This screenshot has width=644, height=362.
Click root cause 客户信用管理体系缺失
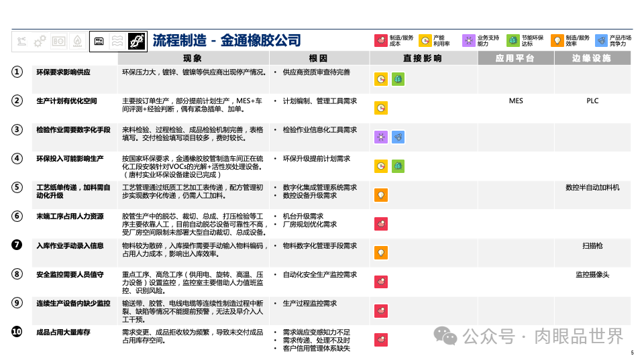[x=316, y=349]
